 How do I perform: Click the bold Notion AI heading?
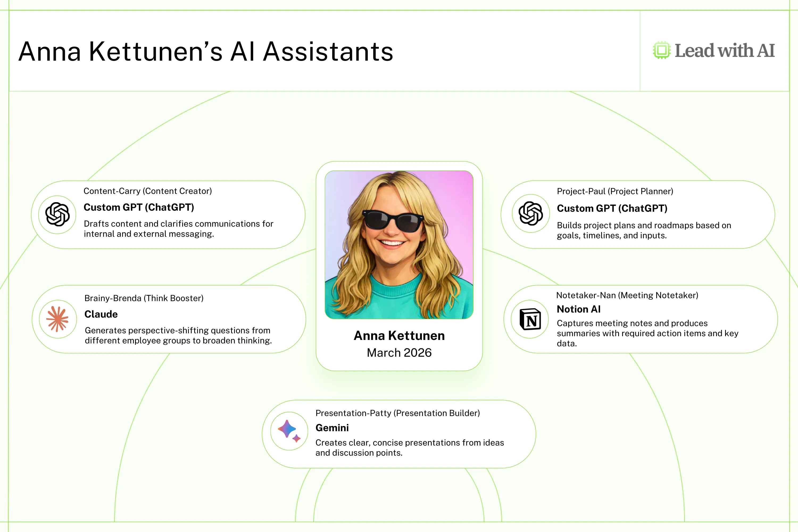579,309
